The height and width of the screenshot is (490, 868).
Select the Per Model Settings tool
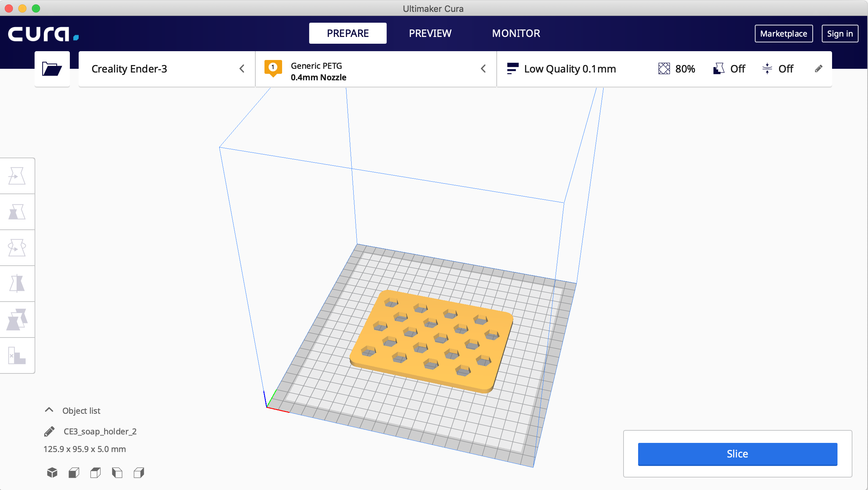tap(17, 320)
